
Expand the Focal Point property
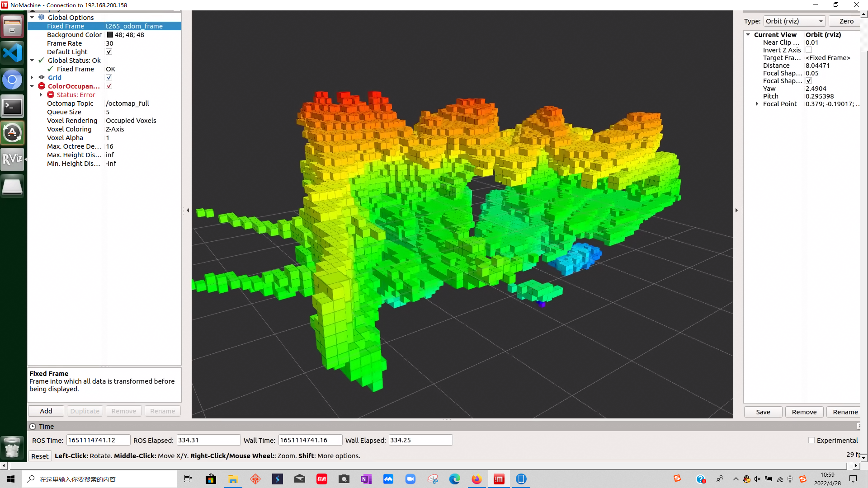click(x=757, y=104)
